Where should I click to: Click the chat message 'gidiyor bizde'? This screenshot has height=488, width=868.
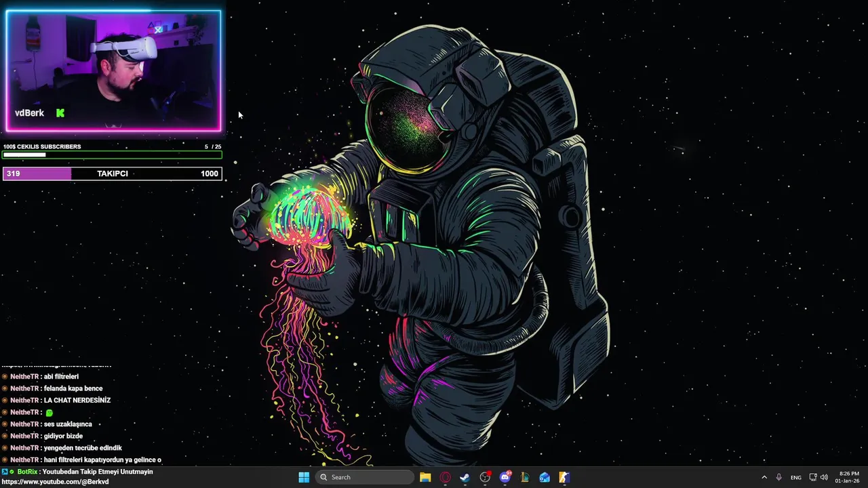pos(63,436)
